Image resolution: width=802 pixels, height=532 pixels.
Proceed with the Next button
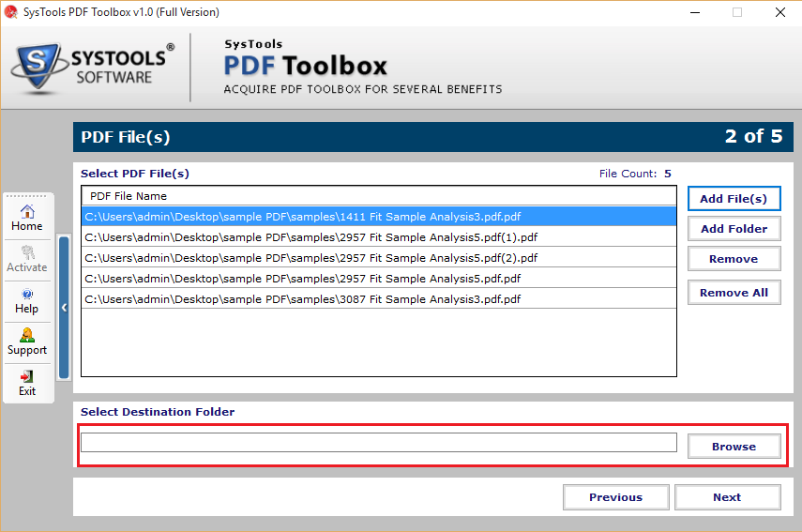(727, 497)
